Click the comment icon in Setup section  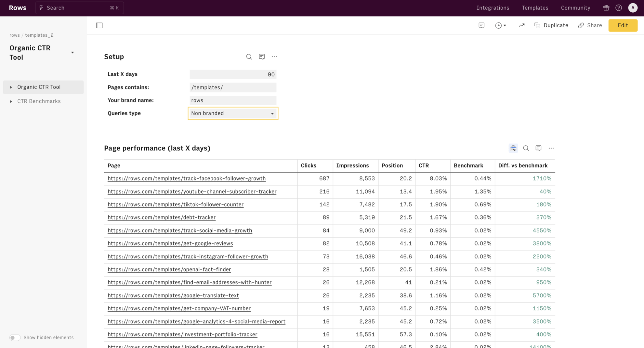(262, 56)
